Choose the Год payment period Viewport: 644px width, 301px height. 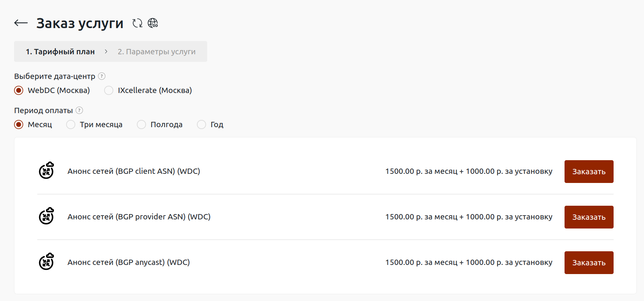tap(201, 124)
